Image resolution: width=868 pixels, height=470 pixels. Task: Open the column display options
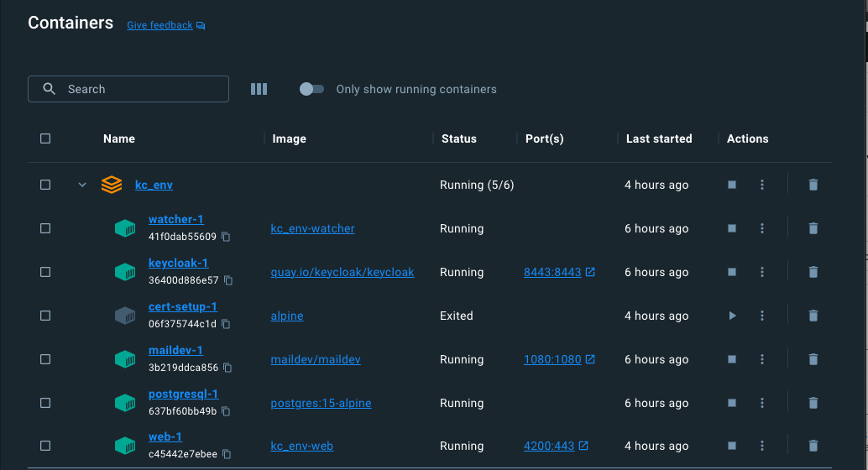point(259,89)
